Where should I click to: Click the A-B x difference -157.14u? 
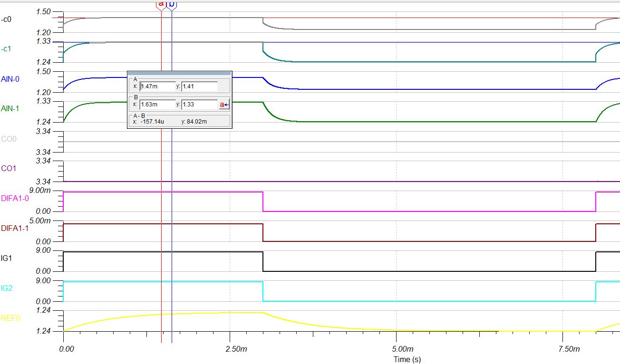click(x=152, y=122)
